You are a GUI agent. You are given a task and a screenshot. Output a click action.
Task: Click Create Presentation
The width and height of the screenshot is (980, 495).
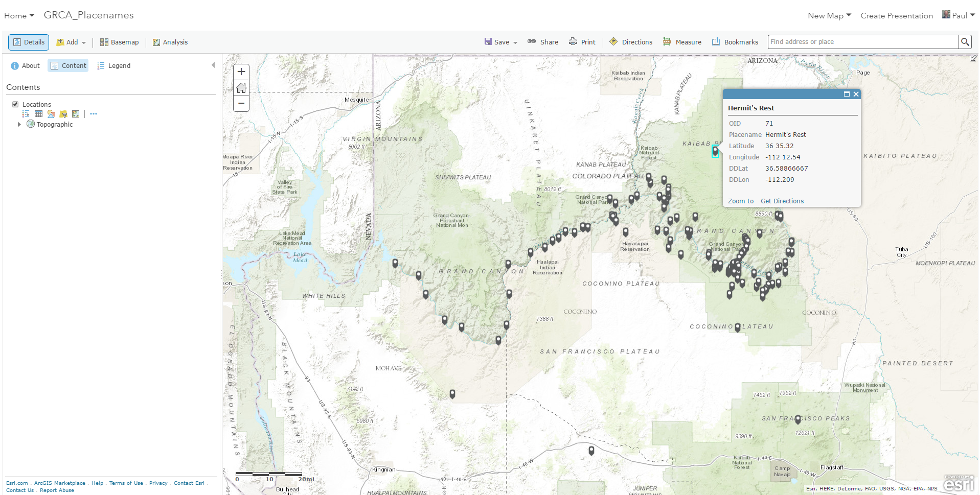pos(897,16)
